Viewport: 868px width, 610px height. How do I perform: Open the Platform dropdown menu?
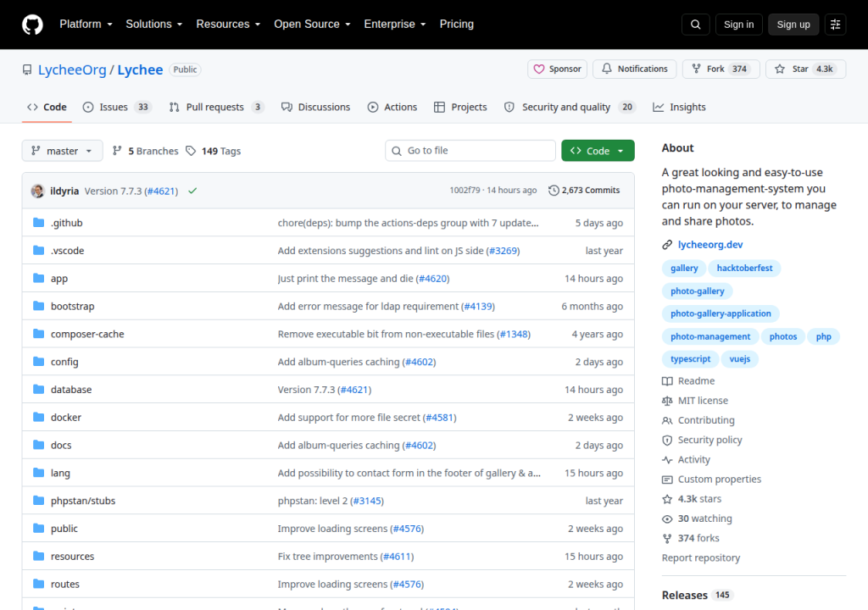point(86,25)
